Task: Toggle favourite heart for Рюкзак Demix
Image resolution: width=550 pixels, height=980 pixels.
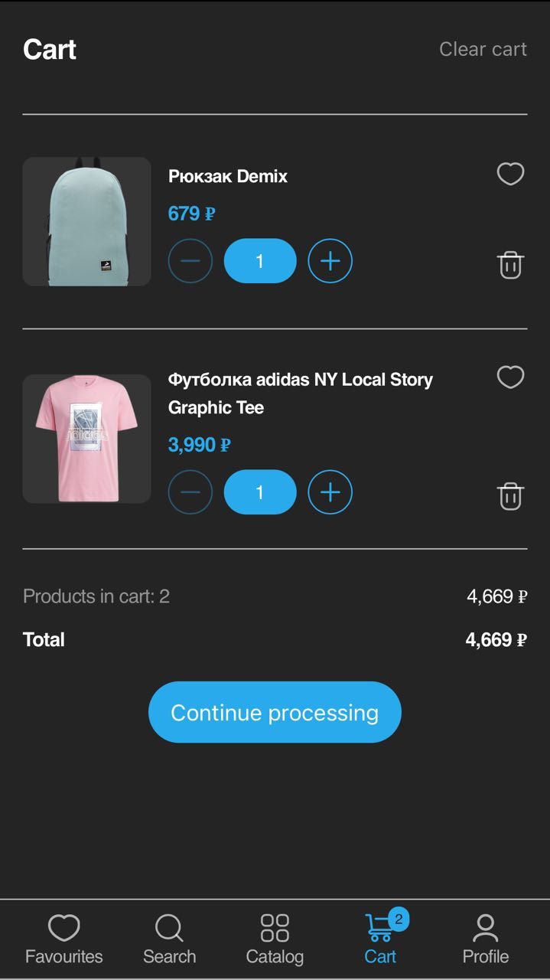Action: tap(510, 175)
